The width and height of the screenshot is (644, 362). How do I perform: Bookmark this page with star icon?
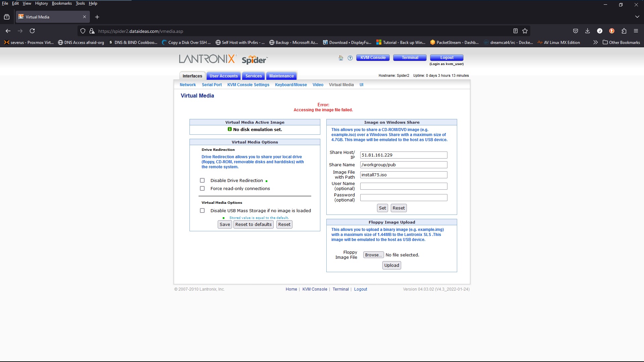point(525,31)
